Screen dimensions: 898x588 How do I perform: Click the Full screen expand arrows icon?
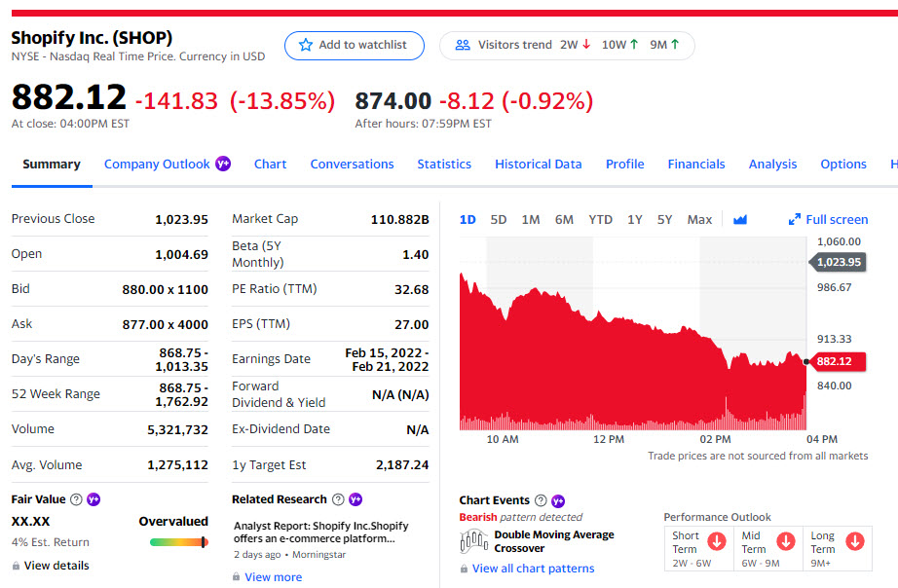click(x=795, y=219)
